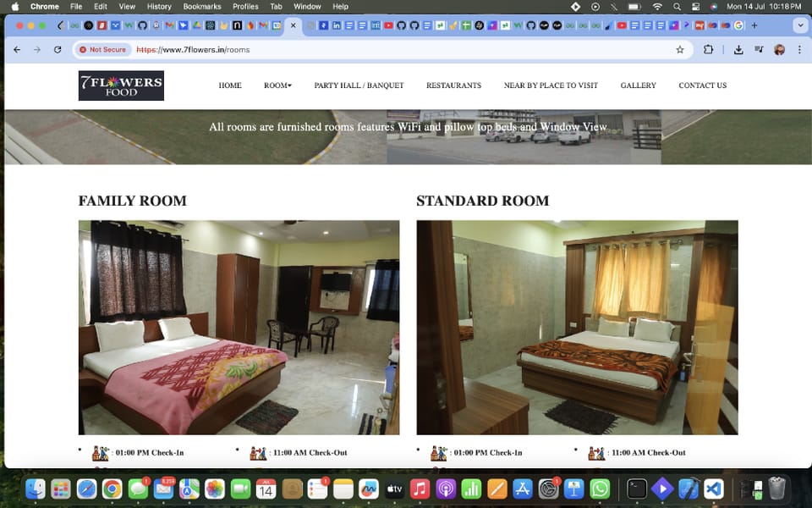The image size is (812, 508).
Task: Open the tab search dropdown chevron
Action: point(801,25)
